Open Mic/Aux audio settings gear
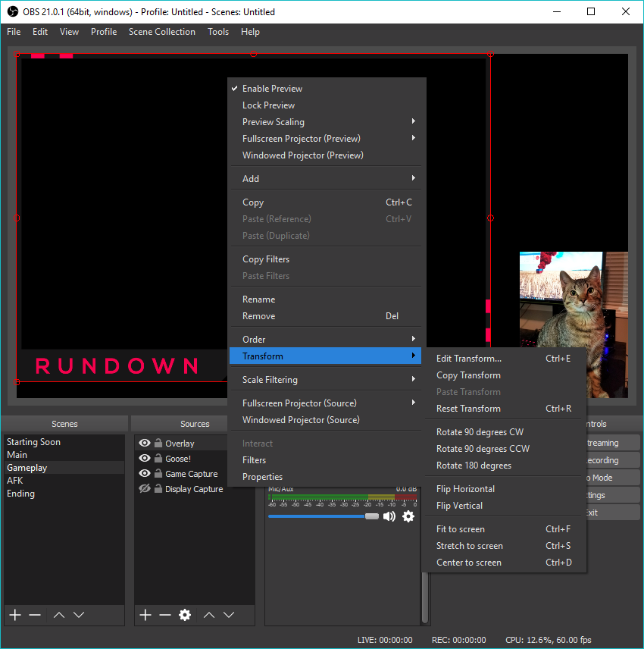The width and height of the screenshot is (644, 649). pos(408,516)
